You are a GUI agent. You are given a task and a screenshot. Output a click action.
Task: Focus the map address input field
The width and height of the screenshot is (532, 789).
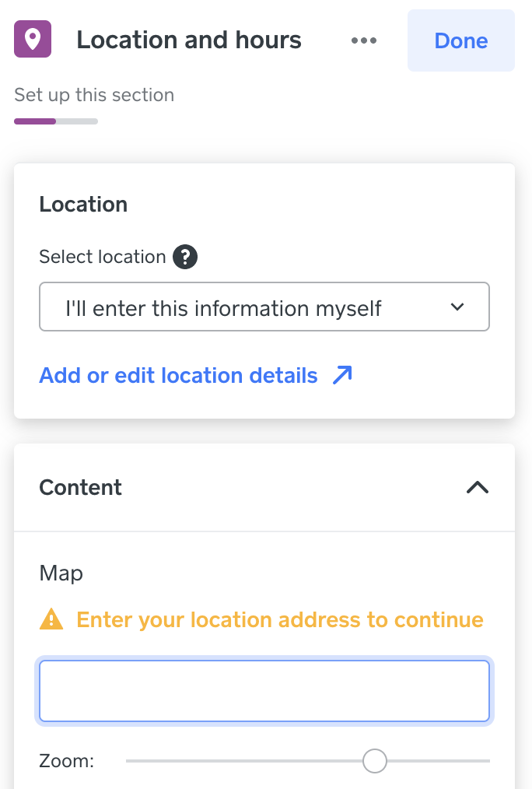264,691
